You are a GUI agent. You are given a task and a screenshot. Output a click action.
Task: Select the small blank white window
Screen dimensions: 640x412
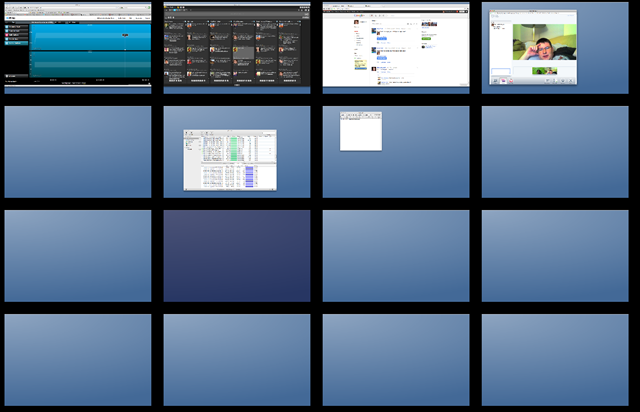360,132
